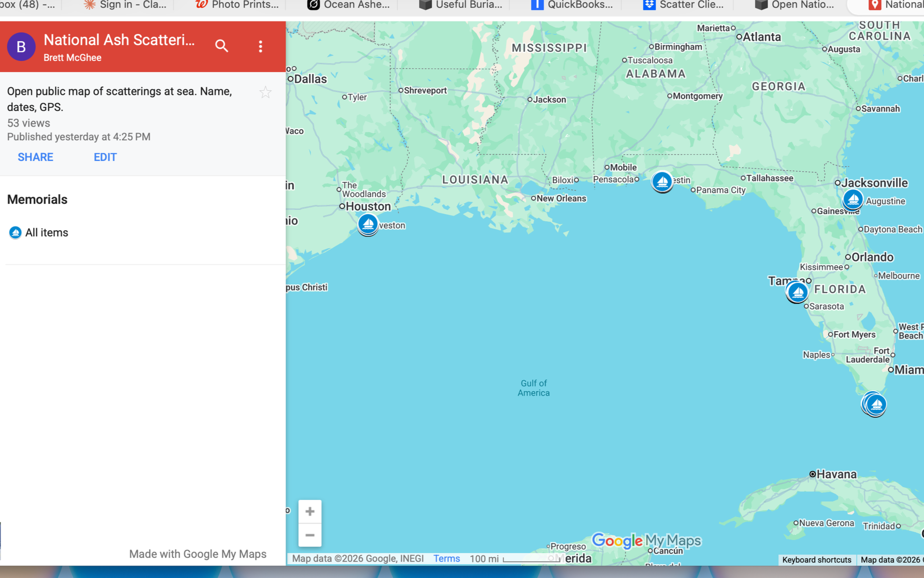The width and height of the screenshot is (924, 578).
Task: Click the 53 views count
Action: tap(29, 123)
